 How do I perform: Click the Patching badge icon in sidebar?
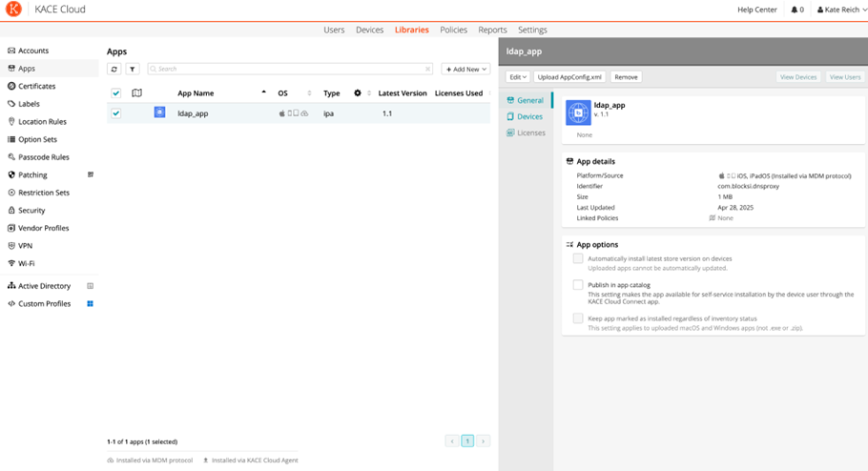(x=91, y=174)
